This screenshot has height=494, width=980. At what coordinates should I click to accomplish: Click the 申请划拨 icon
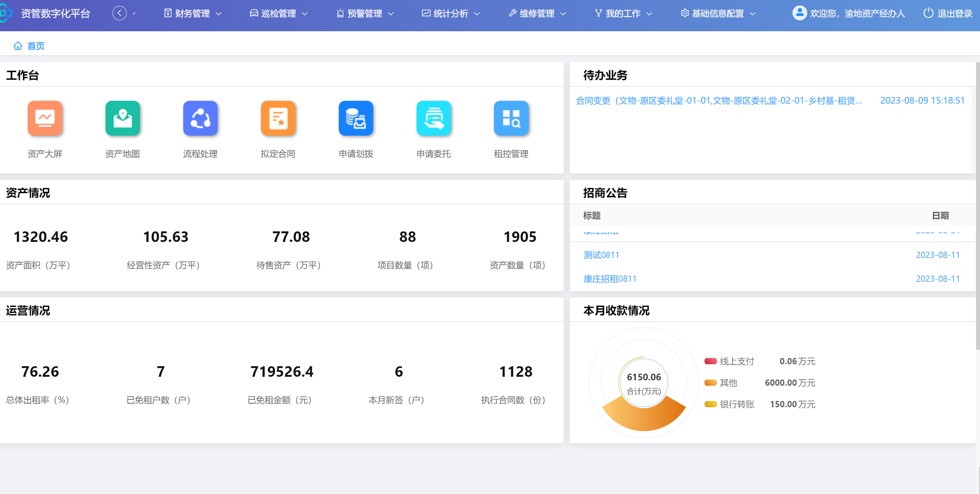click(x=356, y=118)
